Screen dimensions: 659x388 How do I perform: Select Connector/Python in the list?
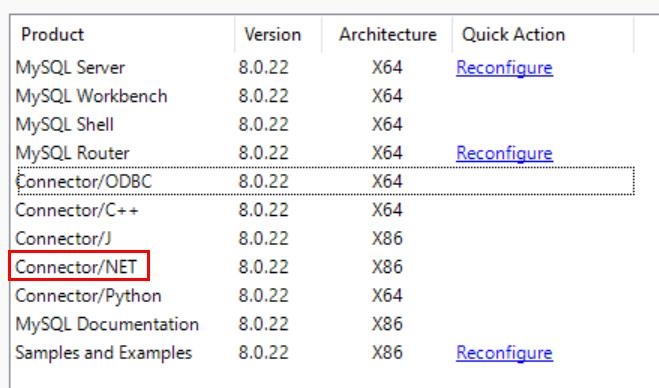[x=326, y=296]
